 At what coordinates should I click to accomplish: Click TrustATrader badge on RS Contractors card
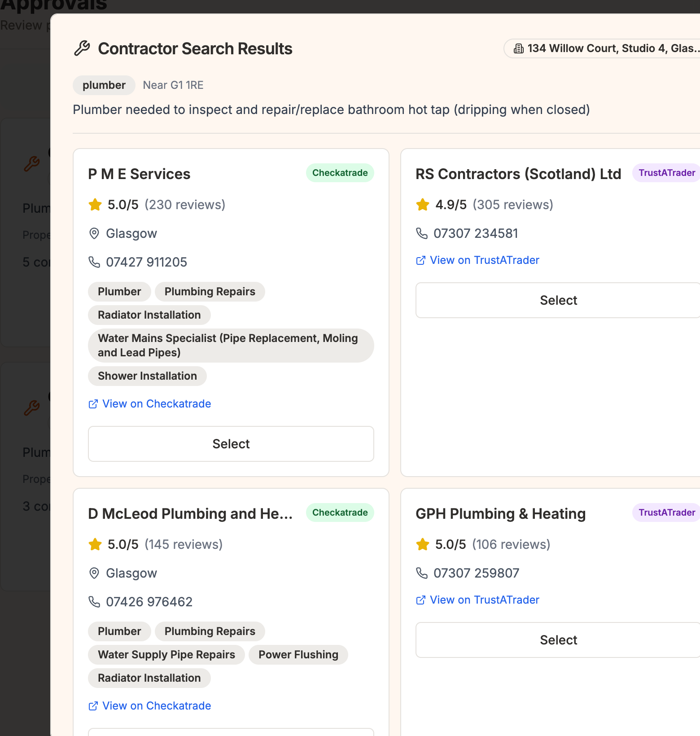point(667,173)
